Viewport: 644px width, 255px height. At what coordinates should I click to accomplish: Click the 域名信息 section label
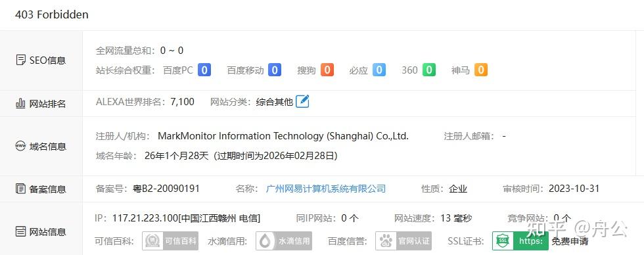click(x=47, y=147)
